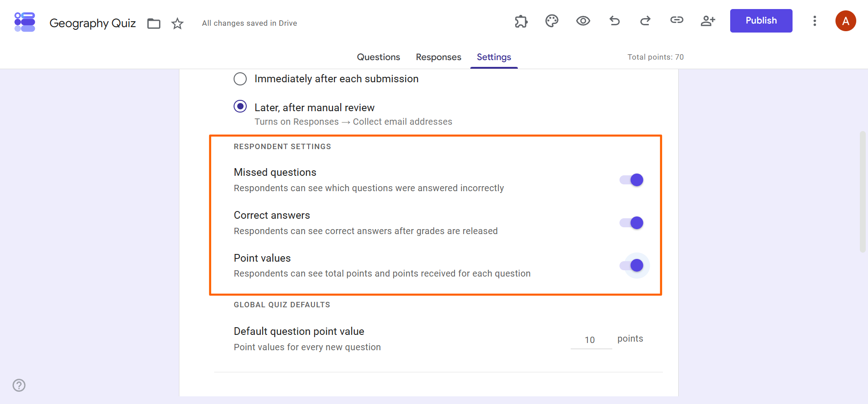This screenshot has height=404, width=868.
Task: Click the 'Default question point value' label
Action: (299, 331)
